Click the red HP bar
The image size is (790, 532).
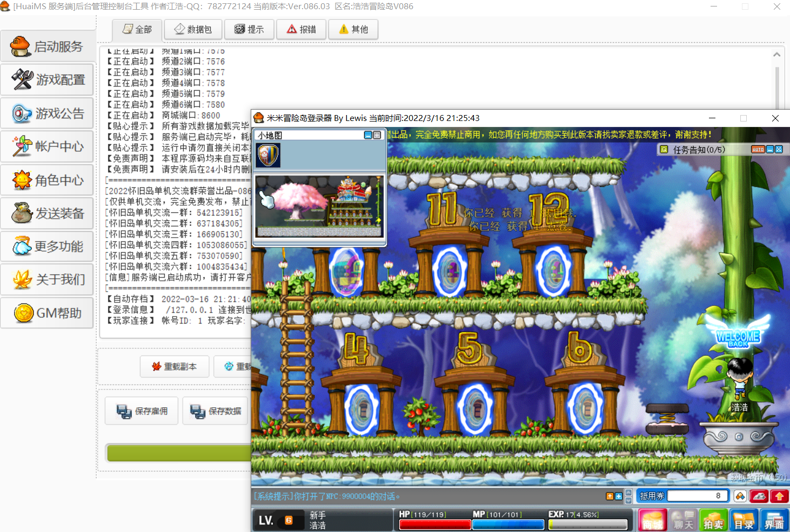[x=434, y=524]
